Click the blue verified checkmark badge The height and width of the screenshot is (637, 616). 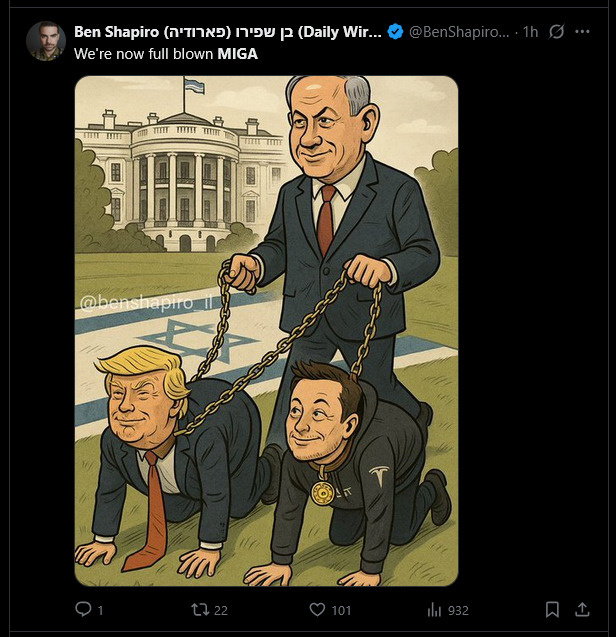pos(395,32)
